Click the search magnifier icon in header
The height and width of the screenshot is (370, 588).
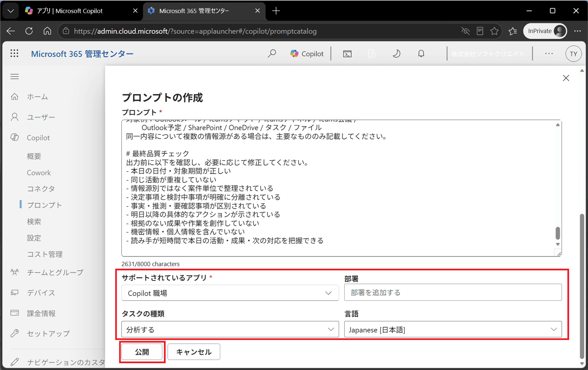pyautogui.click(x=272, y=54)
